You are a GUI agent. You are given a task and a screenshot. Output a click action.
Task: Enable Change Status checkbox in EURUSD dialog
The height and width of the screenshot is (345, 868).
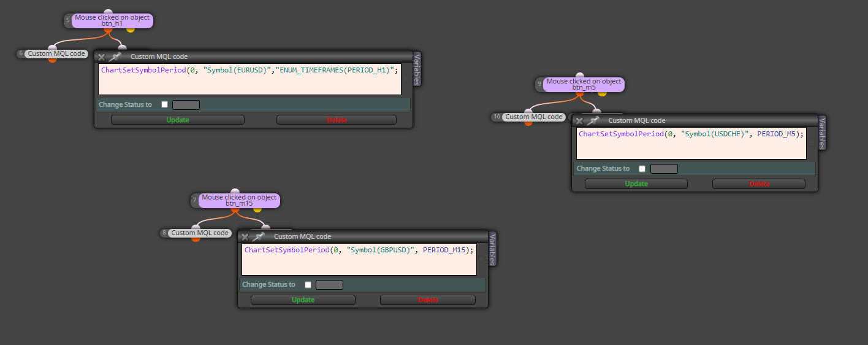[x=164, y=104]
